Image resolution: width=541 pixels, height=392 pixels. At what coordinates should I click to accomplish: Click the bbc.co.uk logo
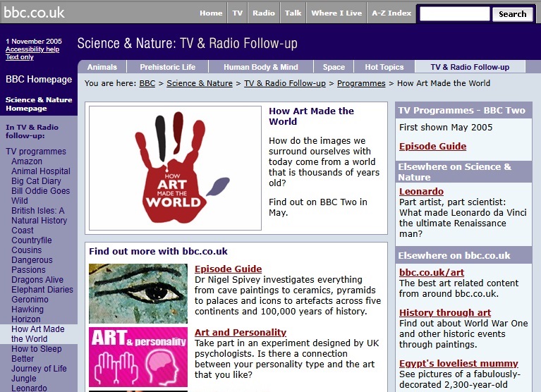[x=34, y=13]
